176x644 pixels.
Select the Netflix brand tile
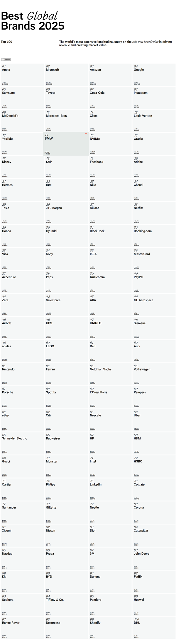click(x=154, y=213)
